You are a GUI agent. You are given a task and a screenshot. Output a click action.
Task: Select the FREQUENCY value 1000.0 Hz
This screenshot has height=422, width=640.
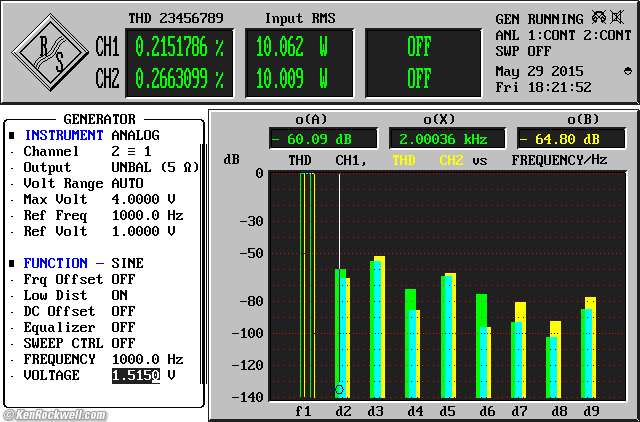[148, 360]
